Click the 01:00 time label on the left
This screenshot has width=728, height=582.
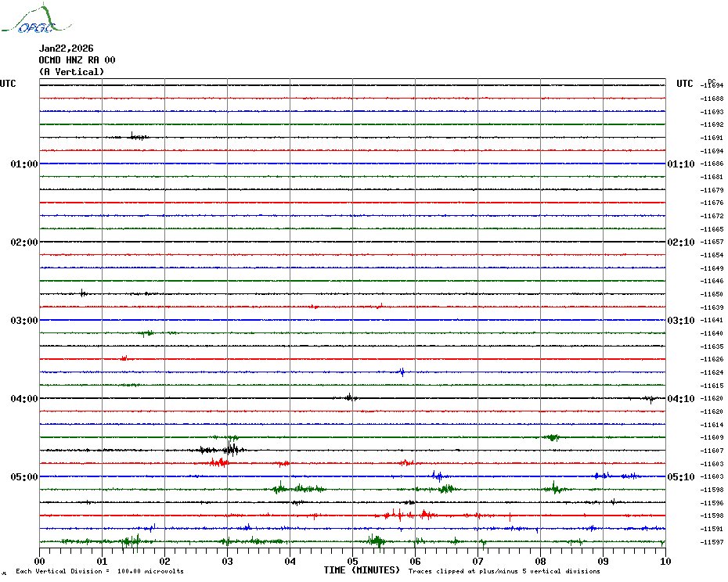click(x=23, y=164)
